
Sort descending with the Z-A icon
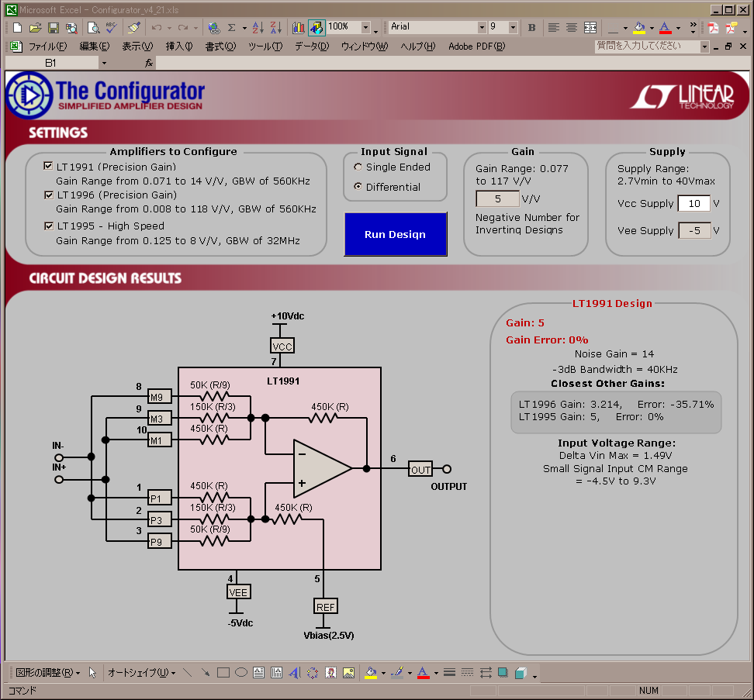coord(276,28)
